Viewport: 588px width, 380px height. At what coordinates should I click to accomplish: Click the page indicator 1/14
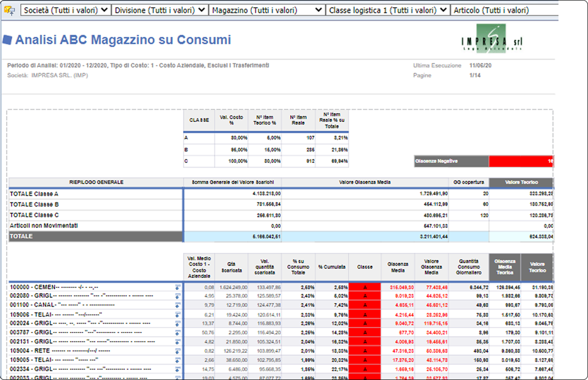coord(475,75)
